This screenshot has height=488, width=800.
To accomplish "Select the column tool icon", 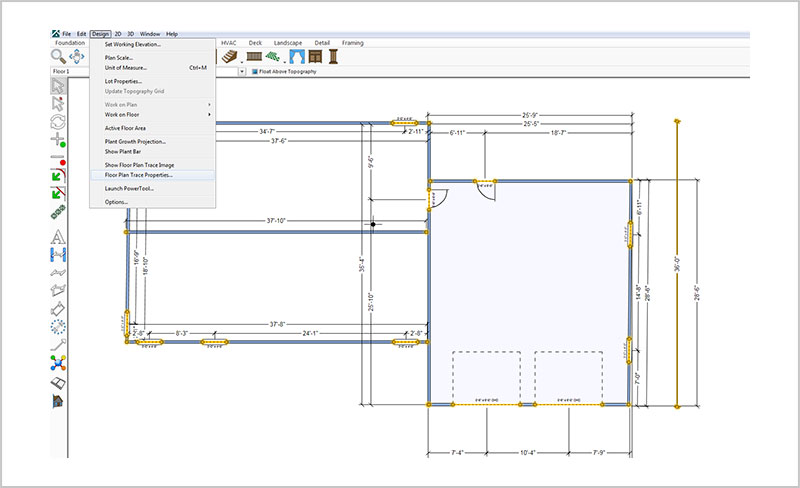I will click(334, 57).
